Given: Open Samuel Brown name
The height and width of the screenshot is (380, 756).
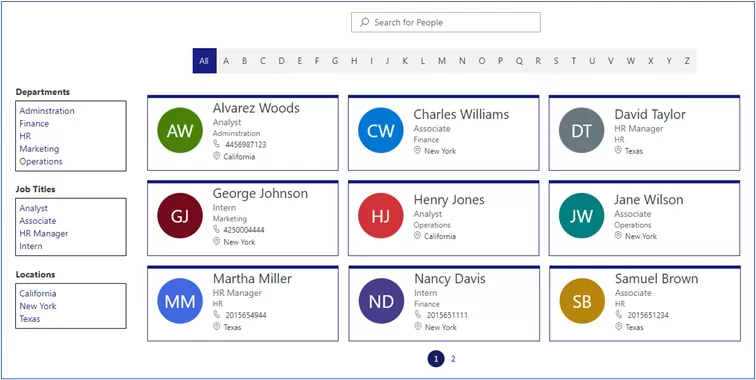Looking at the screenshot, I should point(657,279).
